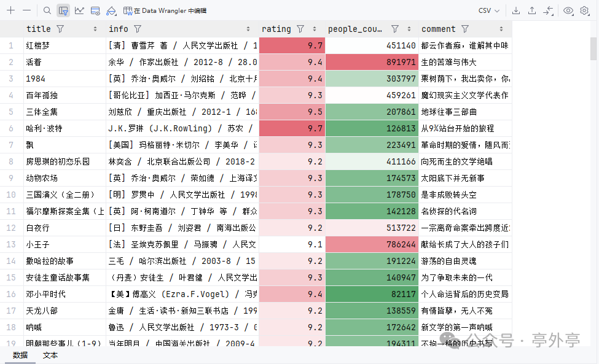Click the title cell 天龙八部

[65, 311]
